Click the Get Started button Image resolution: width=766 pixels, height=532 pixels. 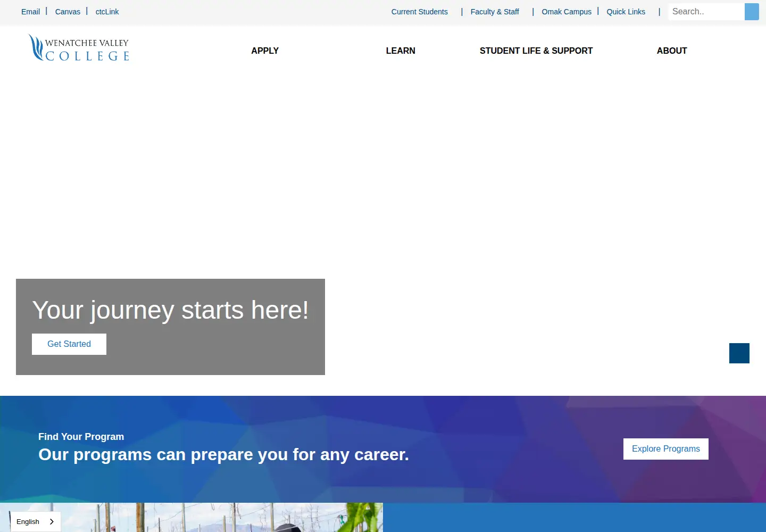69,344
